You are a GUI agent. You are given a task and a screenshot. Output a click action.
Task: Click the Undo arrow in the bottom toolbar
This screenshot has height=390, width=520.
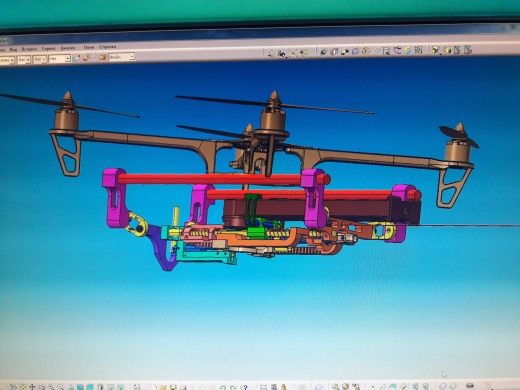click(222, 387)
